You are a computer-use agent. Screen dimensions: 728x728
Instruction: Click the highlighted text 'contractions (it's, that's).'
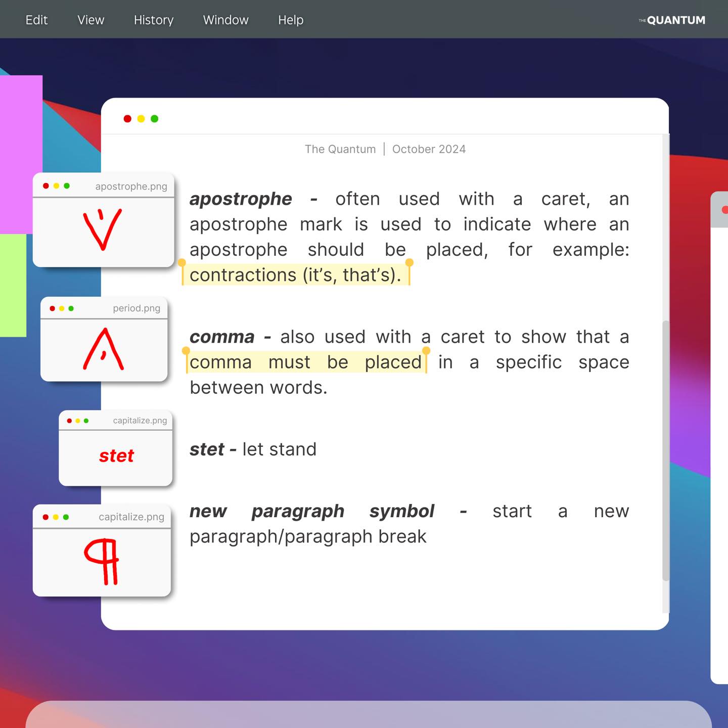[295, 275]
